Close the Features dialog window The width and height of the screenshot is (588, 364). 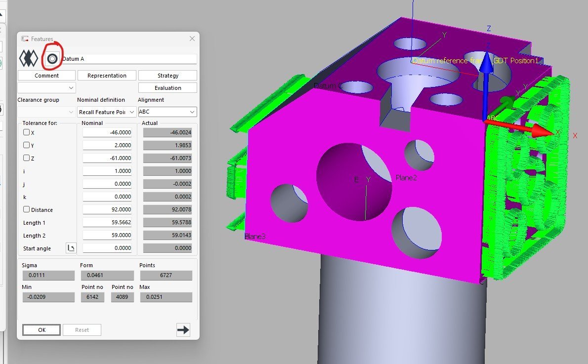coord(192,39)
